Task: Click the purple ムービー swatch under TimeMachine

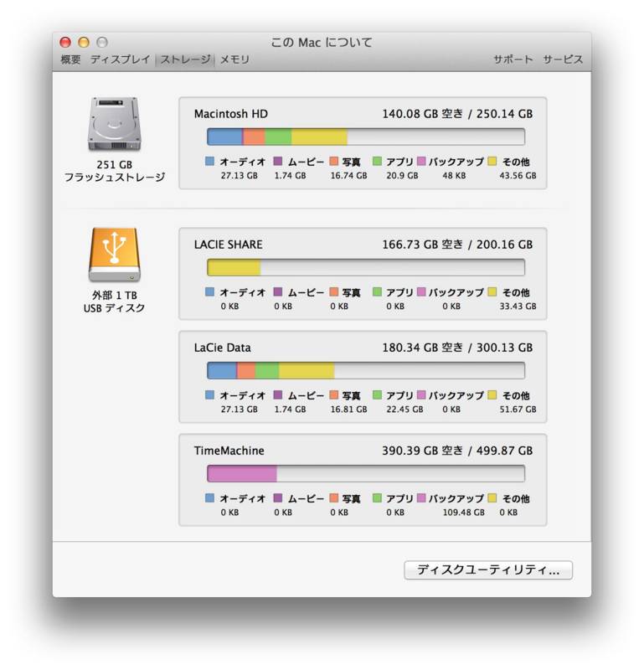Action: click(x=278, y=497)
